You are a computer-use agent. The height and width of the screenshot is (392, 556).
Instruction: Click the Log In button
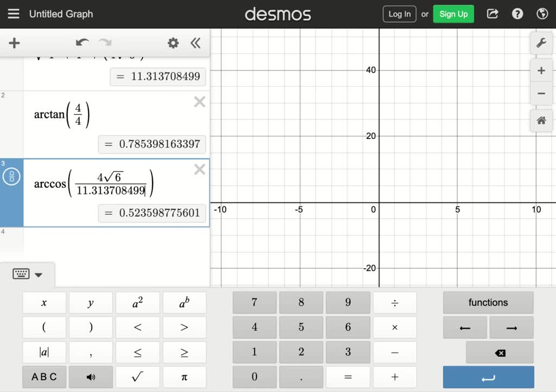click(400, 14)
